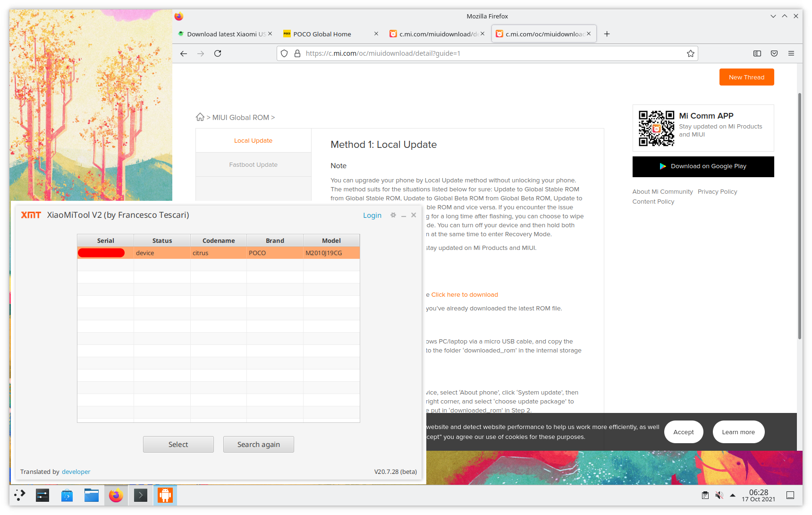The width and height of the screenshot is (812, 515).
Task: Open Content Policy link
Action: [x=653, y=201]
